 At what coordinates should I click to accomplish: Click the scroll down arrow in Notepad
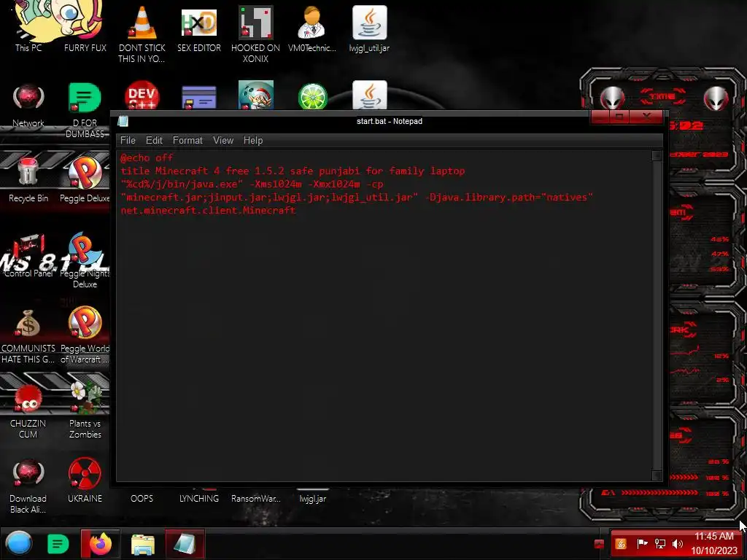pyautogui.click(x=657, y=475)
